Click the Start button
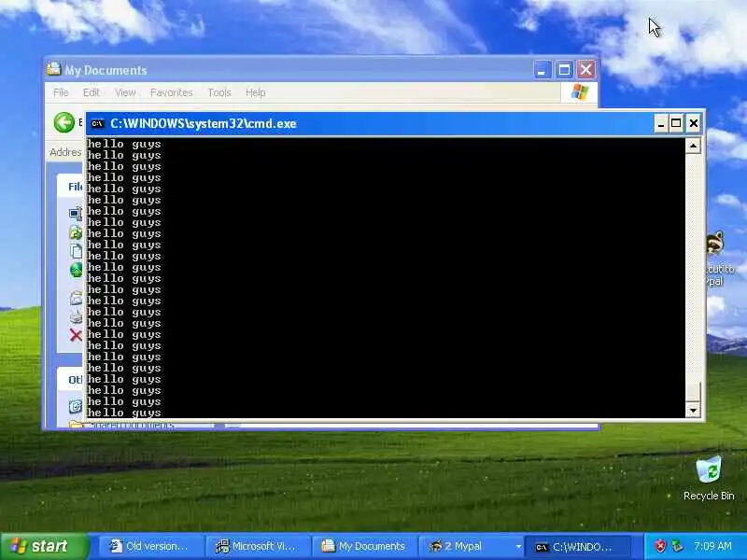747x560 pixels. pyautogui.click(x=44, y=546)
